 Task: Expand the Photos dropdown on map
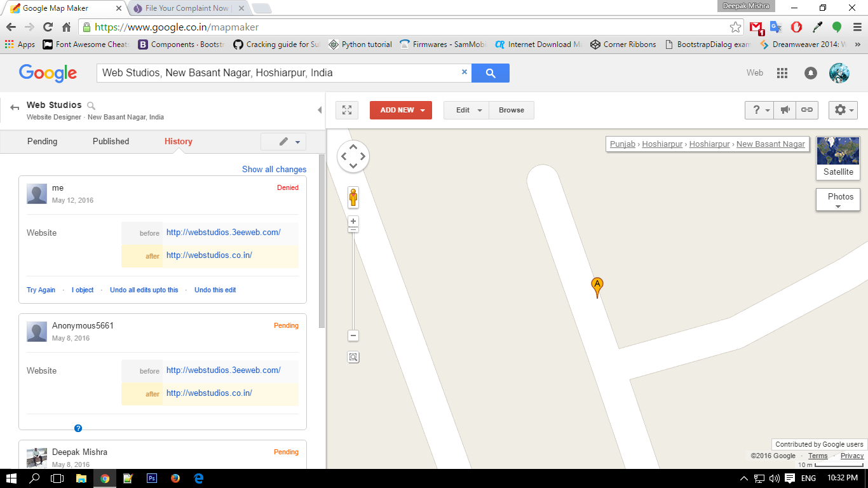click(838, 200)
